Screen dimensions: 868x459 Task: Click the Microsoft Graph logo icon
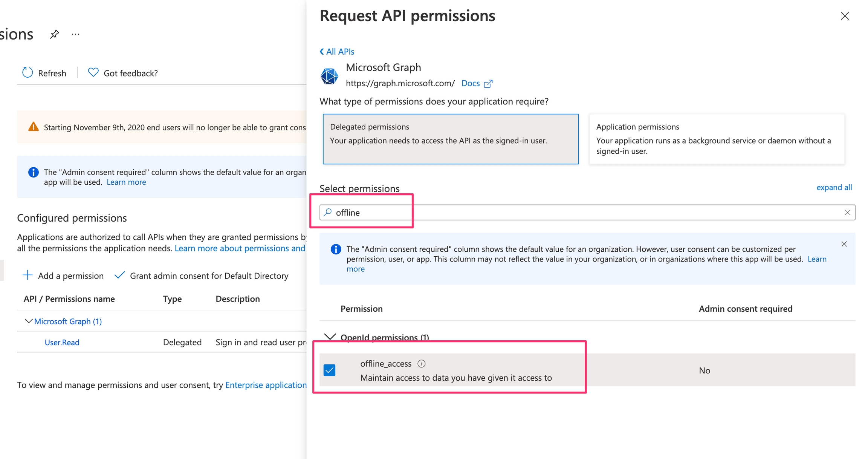pos(329,76)
